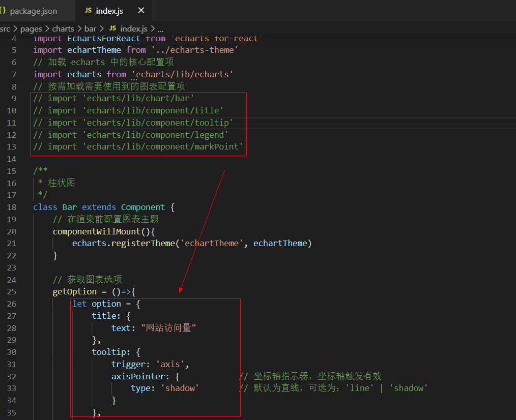Click the 'axis' string value
516x420 pixels.
pyautogui.click(x=170, y=365)
